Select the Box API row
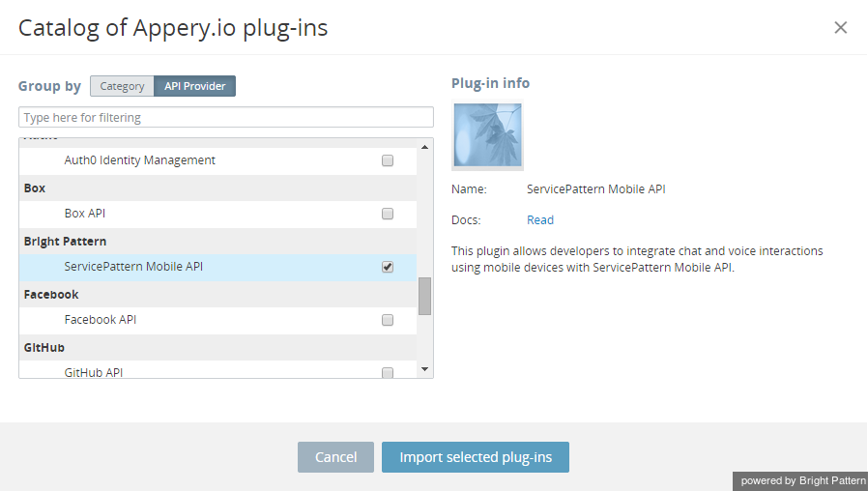868x491 pixels. coord(218,214)
